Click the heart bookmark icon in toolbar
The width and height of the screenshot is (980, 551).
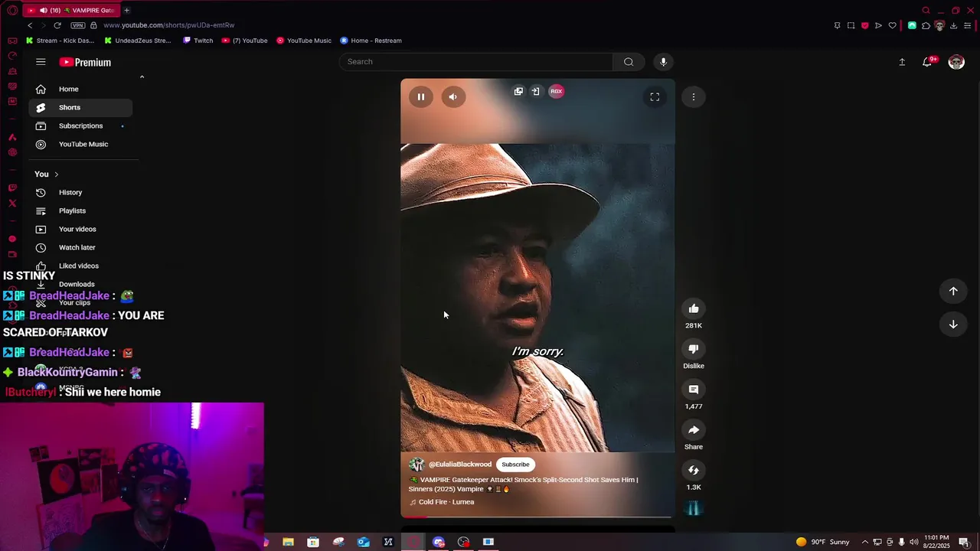click(892, 25)
